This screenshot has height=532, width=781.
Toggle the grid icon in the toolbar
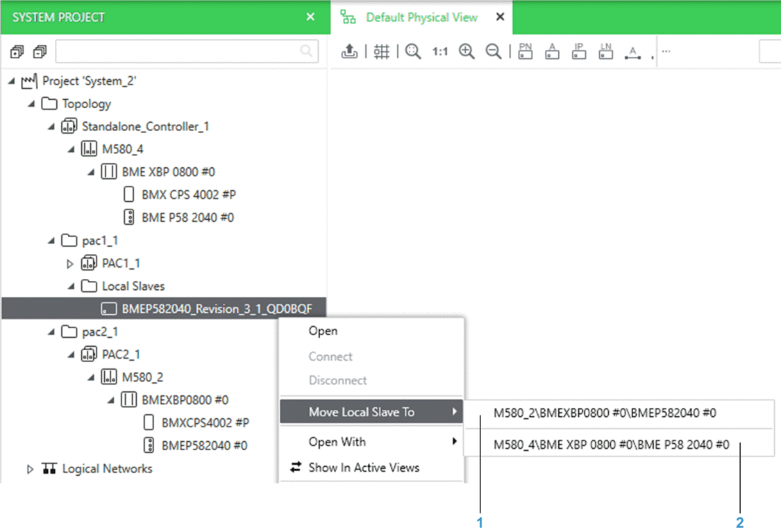click(x=382, y=51)
